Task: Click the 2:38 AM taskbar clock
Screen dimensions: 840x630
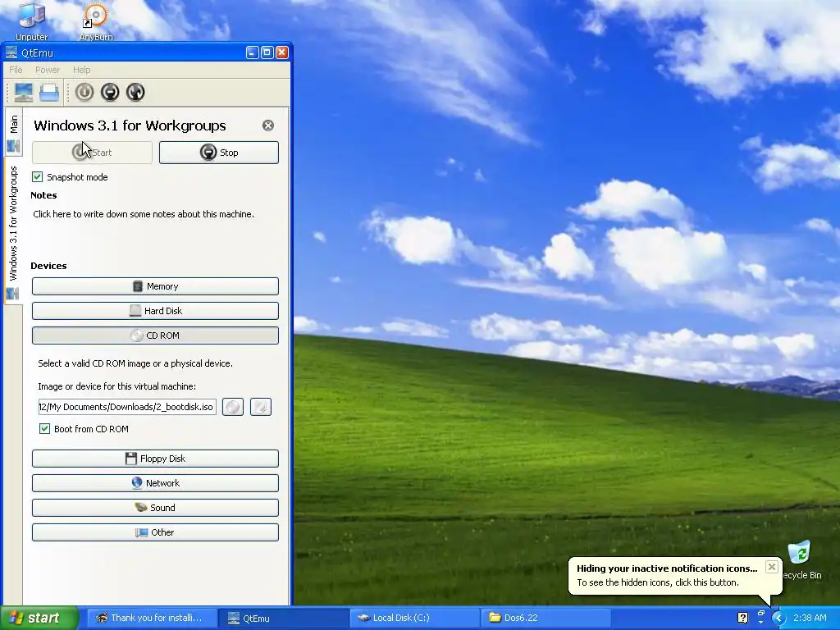Action: [810, 619]
